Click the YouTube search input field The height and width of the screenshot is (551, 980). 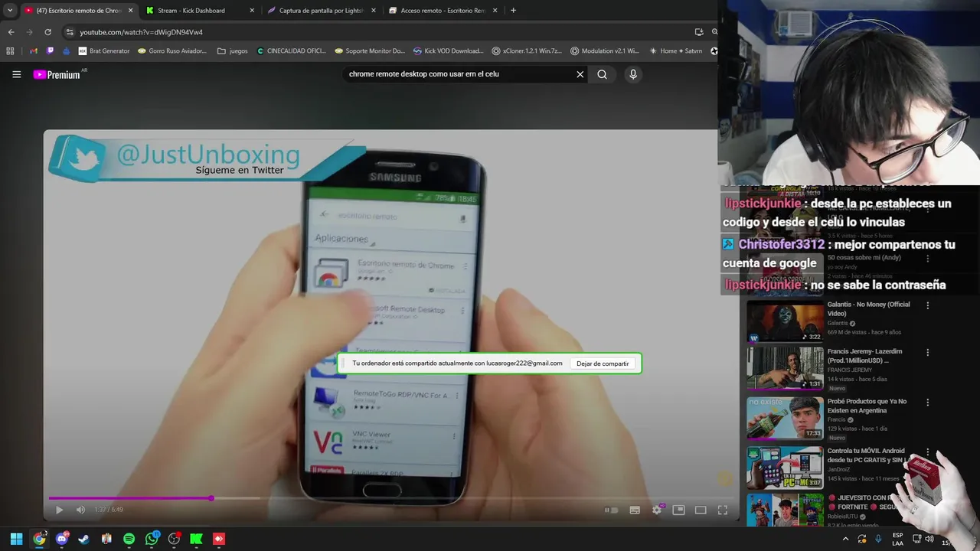coord(459,74)
